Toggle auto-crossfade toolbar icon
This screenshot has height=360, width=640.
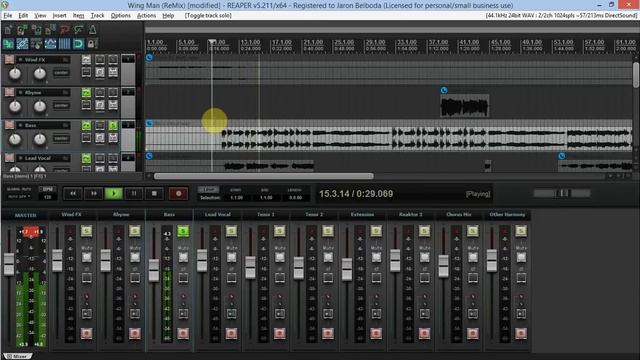[8, 43]
